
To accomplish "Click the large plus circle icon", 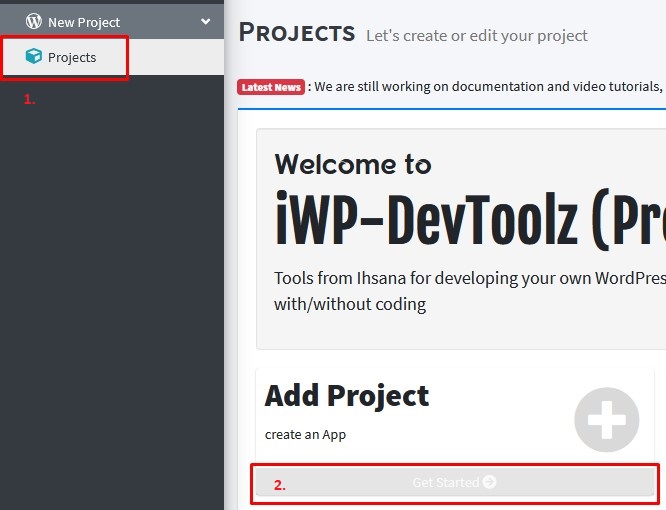I will [x=606, y=419].
